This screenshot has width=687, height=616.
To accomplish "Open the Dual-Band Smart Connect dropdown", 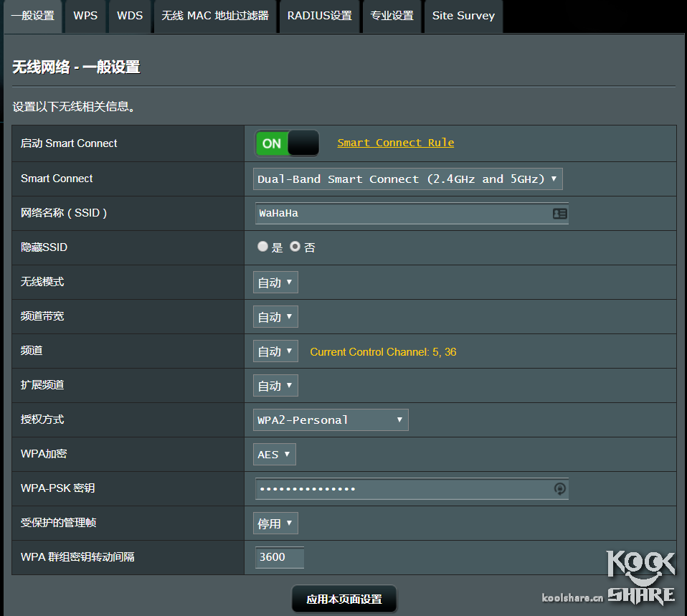I will pos(407,179).
